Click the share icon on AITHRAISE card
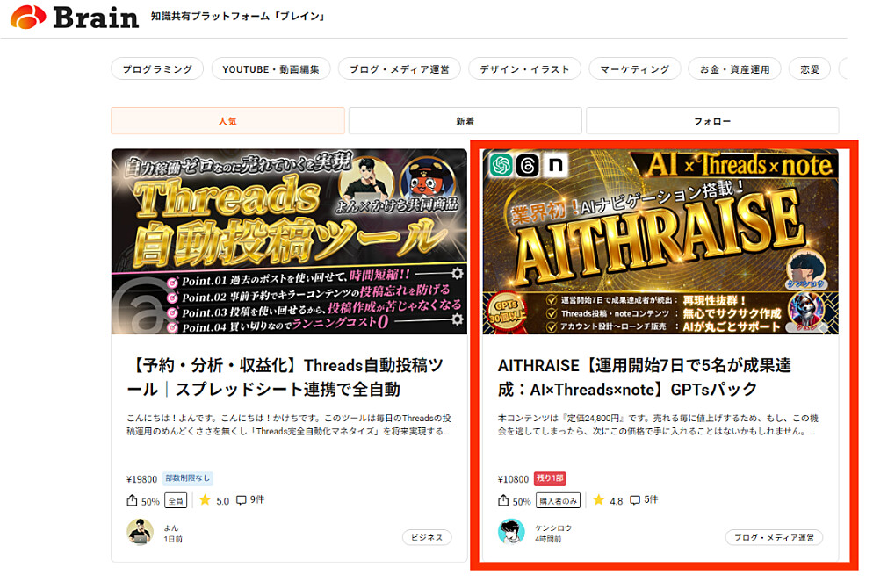The image size is (873, 588). [503, 500]
